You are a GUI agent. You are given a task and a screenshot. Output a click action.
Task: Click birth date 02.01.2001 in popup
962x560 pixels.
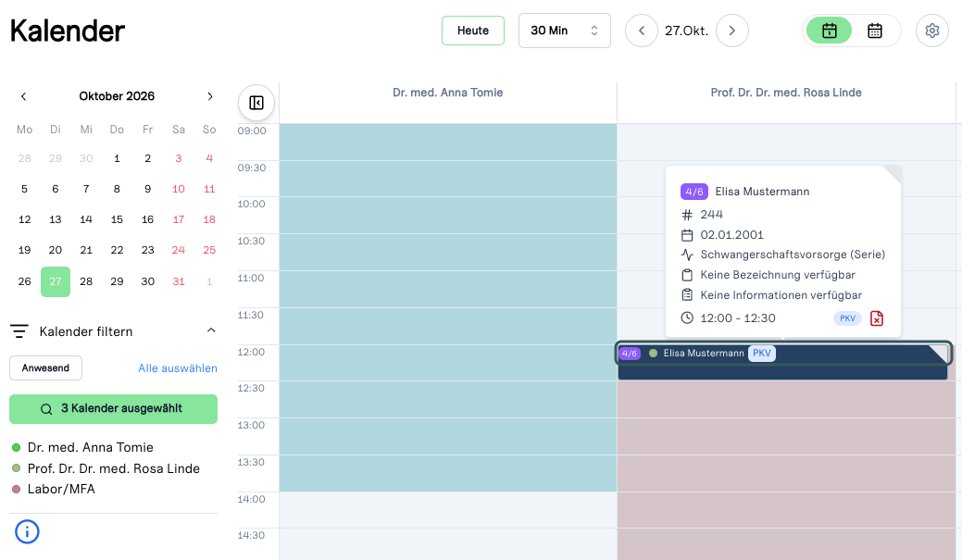pos(732,235)
